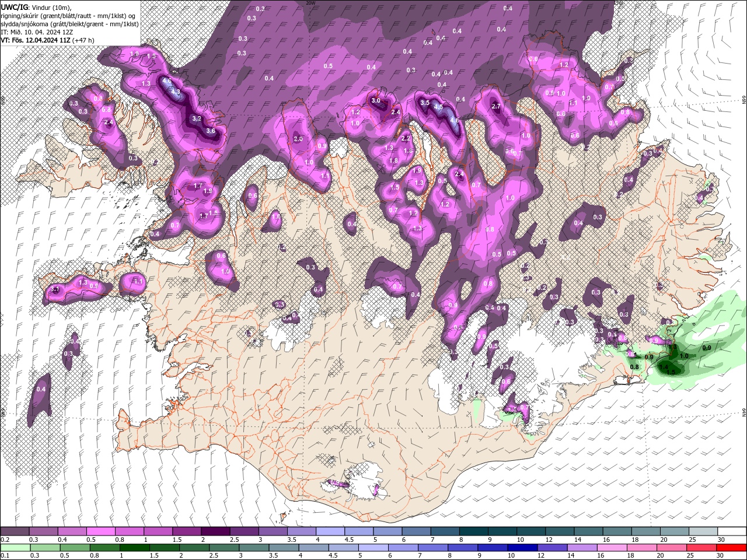Click the gray-purple 0.2–0.3 snow legend swatch
The image size is (747, 560).
coord(15,531)
